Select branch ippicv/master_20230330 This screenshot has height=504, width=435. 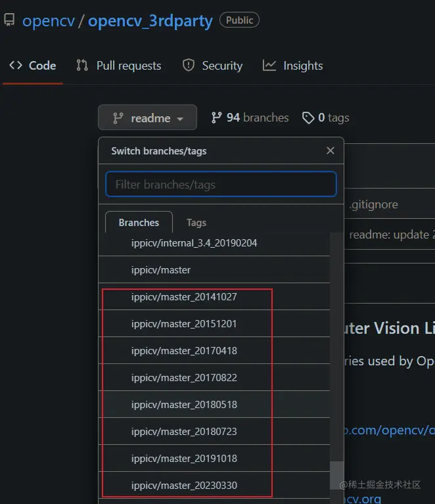click(214, 486)
